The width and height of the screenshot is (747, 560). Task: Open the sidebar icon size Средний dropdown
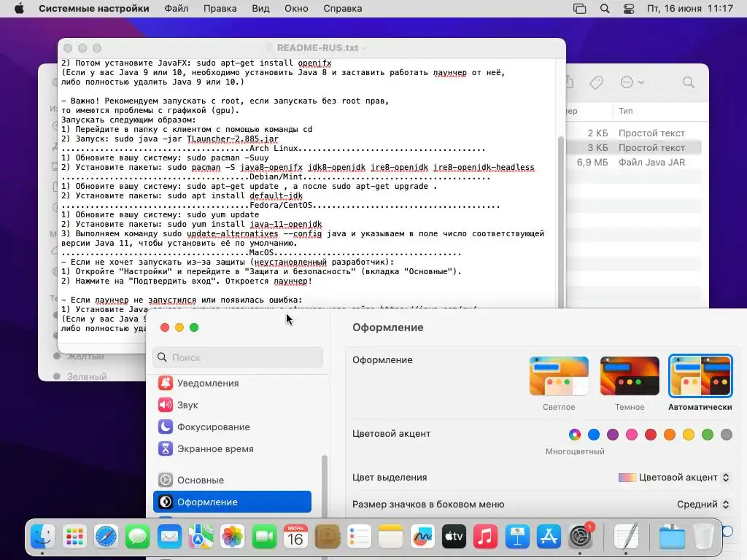point(703,505)
